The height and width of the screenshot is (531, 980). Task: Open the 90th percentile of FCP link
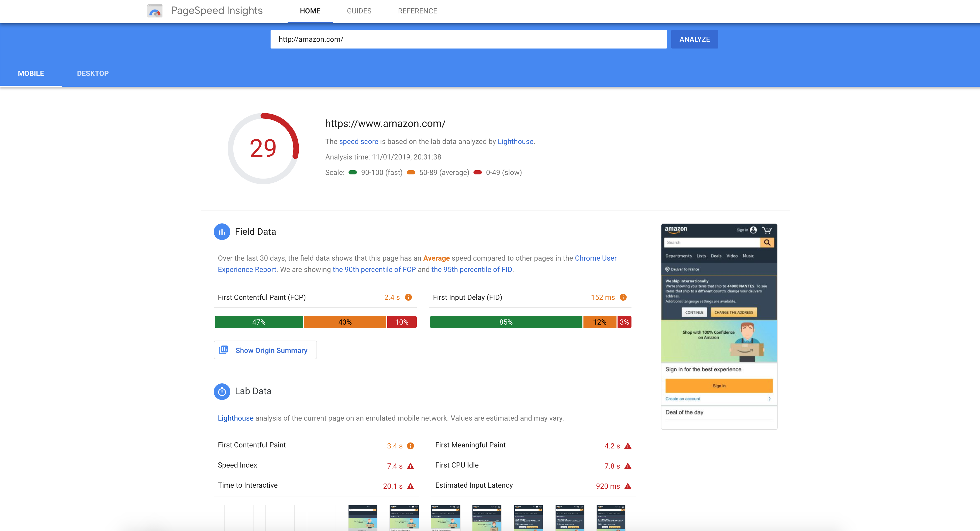[374, 269]
